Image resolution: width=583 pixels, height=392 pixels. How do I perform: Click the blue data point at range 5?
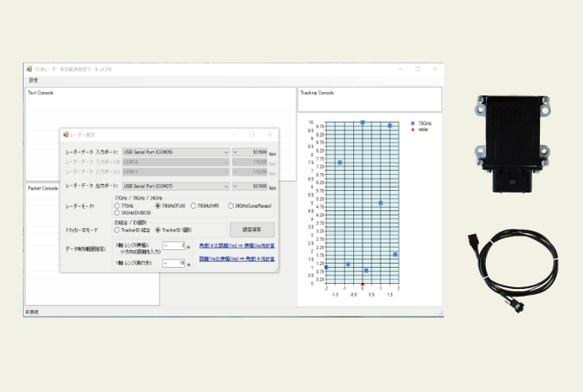(x=381, y=203)
